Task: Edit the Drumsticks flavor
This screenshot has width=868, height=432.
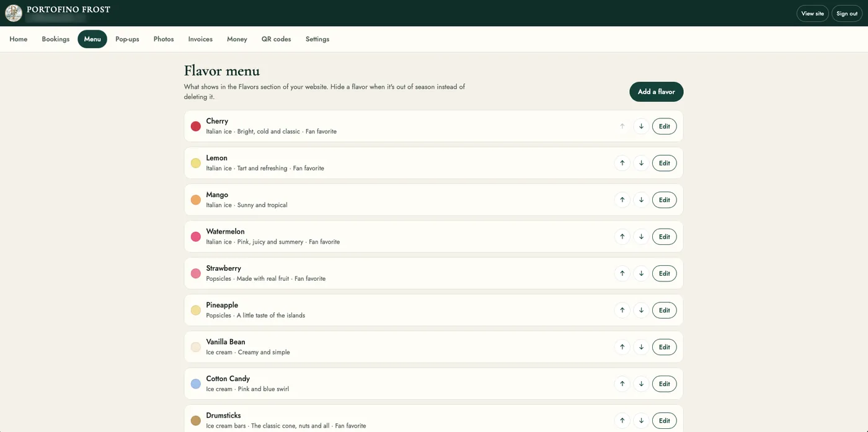Action: point(664,420)
